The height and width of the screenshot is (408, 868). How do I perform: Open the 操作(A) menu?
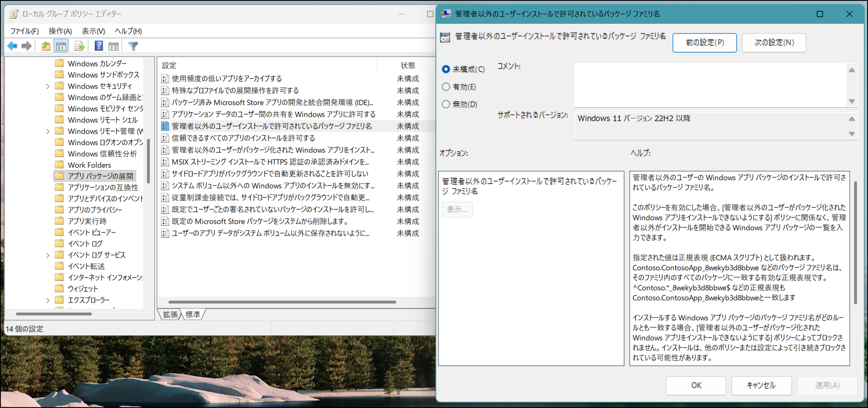60,31
